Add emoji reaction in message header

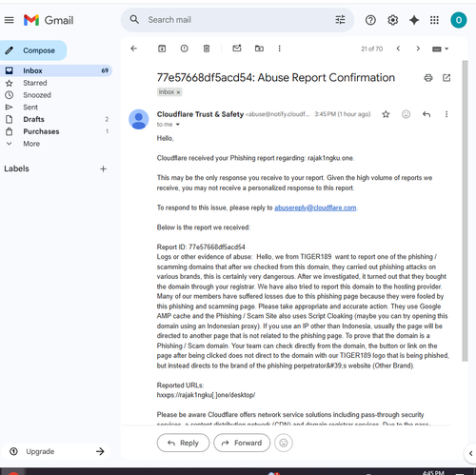tap(406, 114)
